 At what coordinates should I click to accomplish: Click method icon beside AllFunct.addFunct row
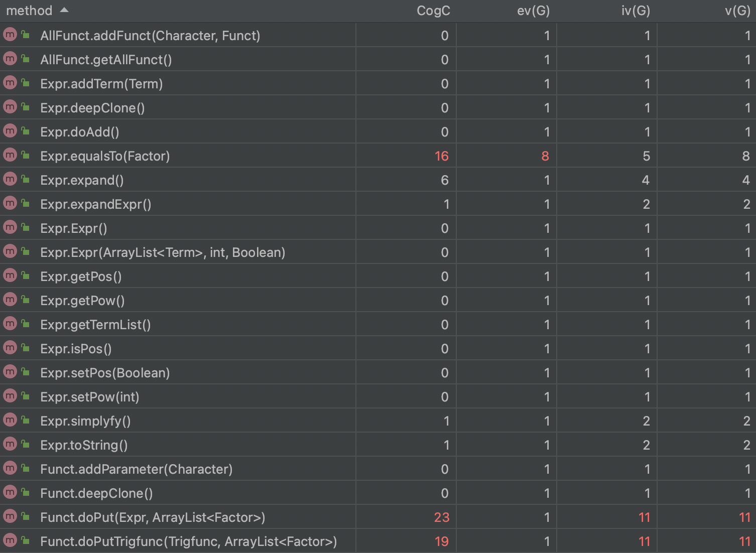click(x=10, y=35)
